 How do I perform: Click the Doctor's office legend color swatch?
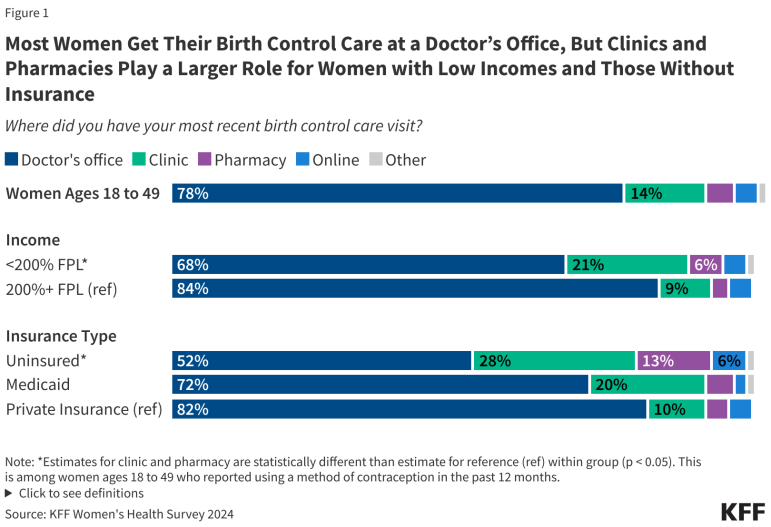(12, 160)
